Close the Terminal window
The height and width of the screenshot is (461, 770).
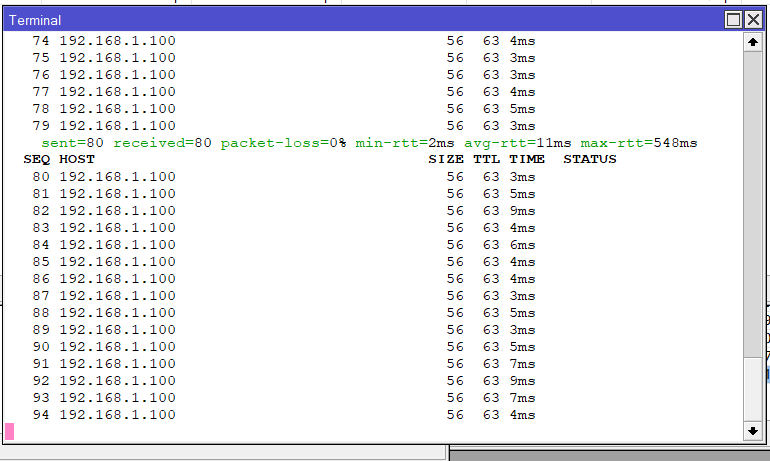point(753,20)
